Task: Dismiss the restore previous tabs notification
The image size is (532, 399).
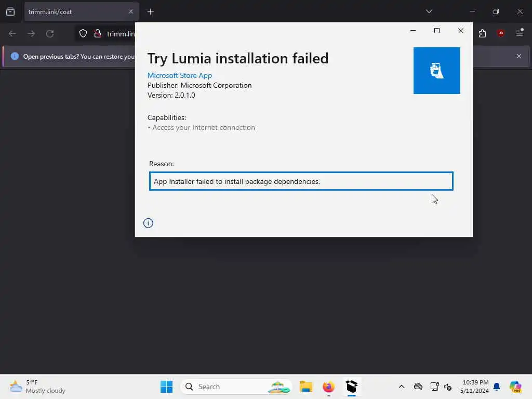Action: click(519, 56)
